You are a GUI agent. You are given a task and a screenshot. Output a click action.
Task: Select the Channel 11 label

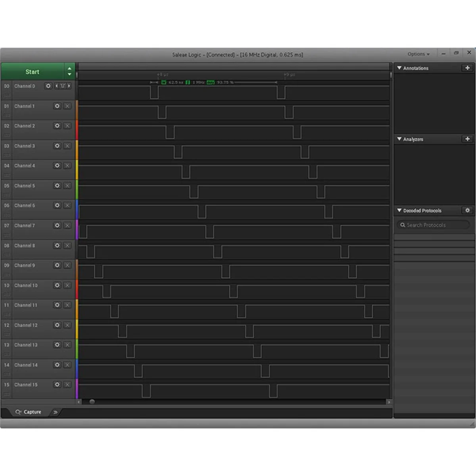coord(26,305)
